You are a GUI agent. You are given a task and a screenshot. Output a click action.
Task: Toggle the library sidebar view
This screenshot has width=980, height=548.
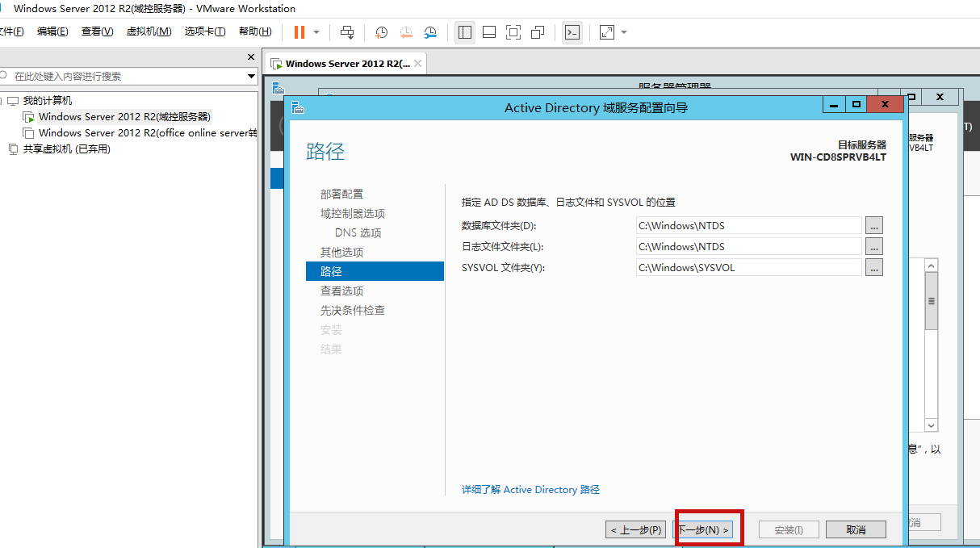coord(465,32)
